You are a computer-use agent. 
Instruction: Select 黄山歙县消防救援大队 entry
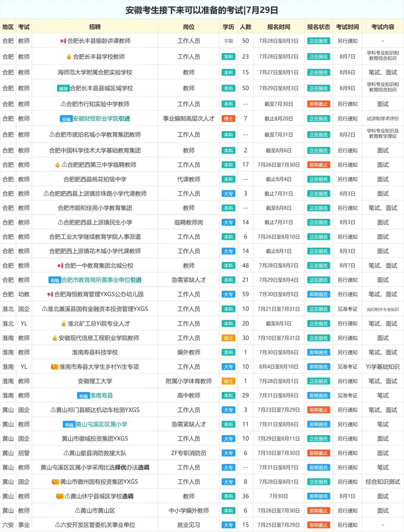click(95, 453)
